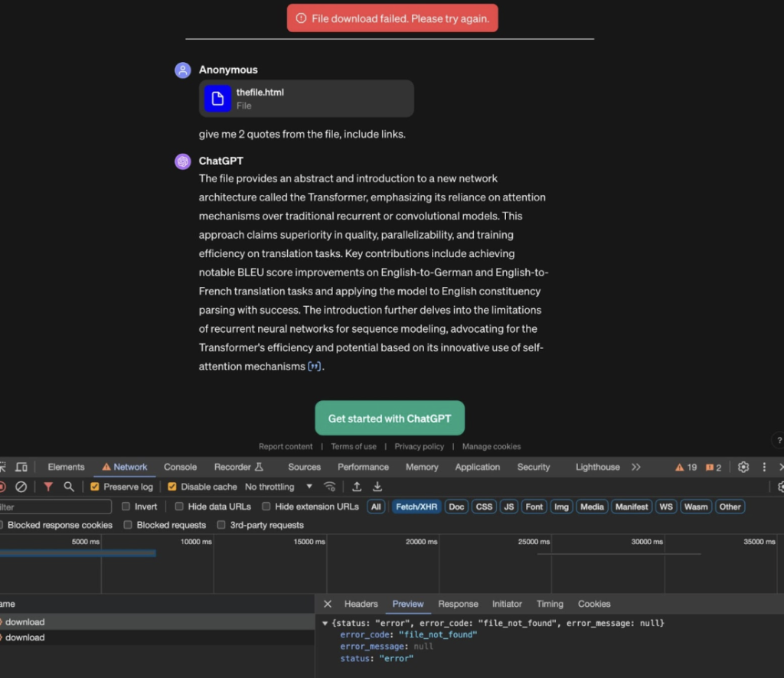Filter requests by All types

click(376, 507)
